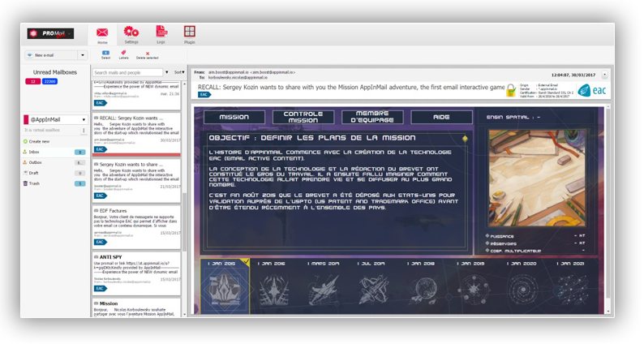
Task: Click the PROMail logo button
Action: 50,34
